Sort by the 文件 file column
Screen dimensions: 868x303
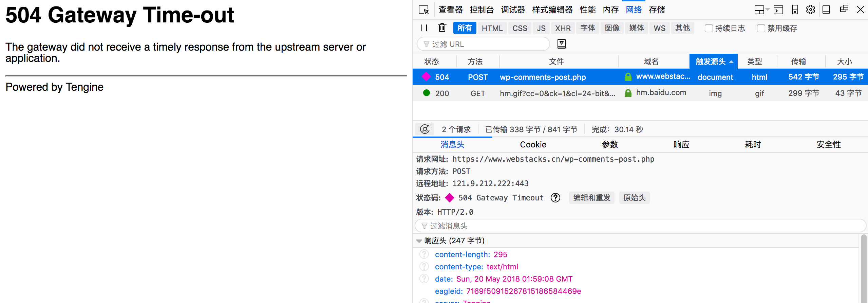click(x=556, y=61)
